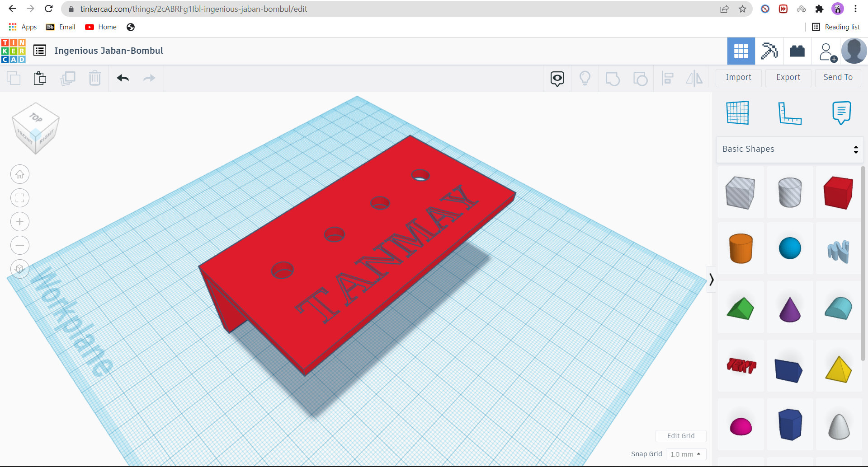
Task: Click the Paste toolbar icon
Action: (x=40, y=78)
